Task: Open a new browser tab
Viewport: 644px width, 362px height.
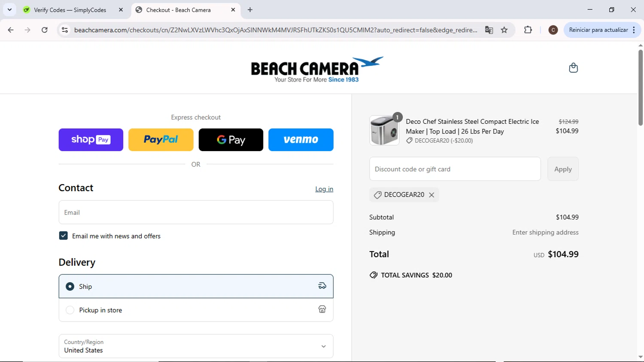Action: click(250, 10)
